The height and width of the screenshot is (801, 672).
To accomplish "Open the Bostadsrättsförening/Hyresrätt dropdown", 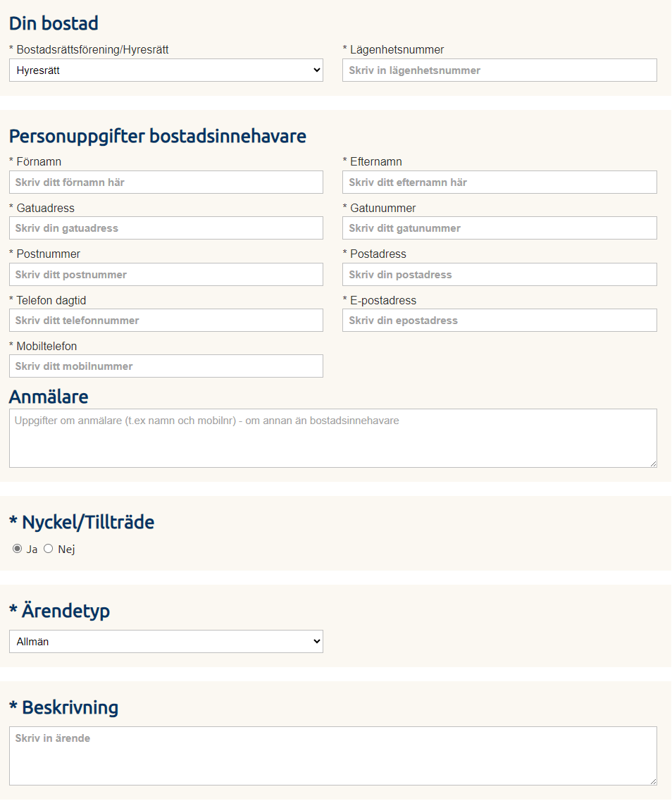I will tap(166, 70).
